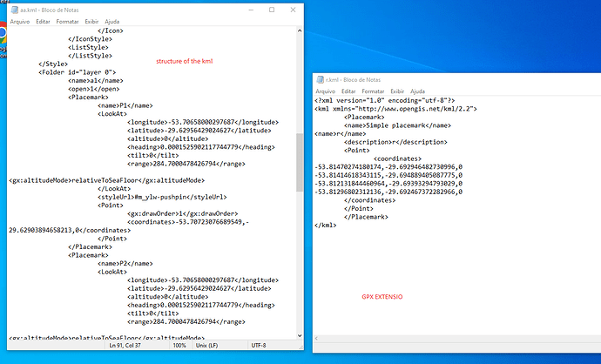This screenshot has height=364, width=601.
Task: Click coordinate line starting -53.81470274180174
Action: point(388,167)
